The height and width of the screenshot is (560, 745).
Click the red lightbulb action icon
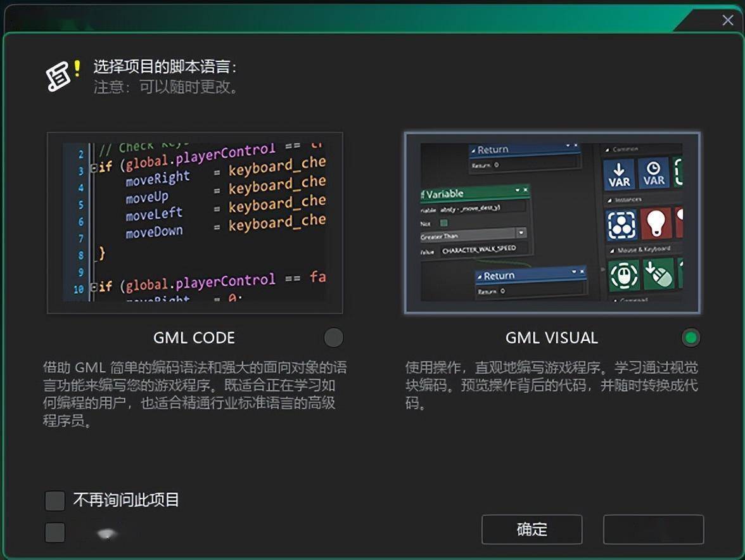coord(656,224)
